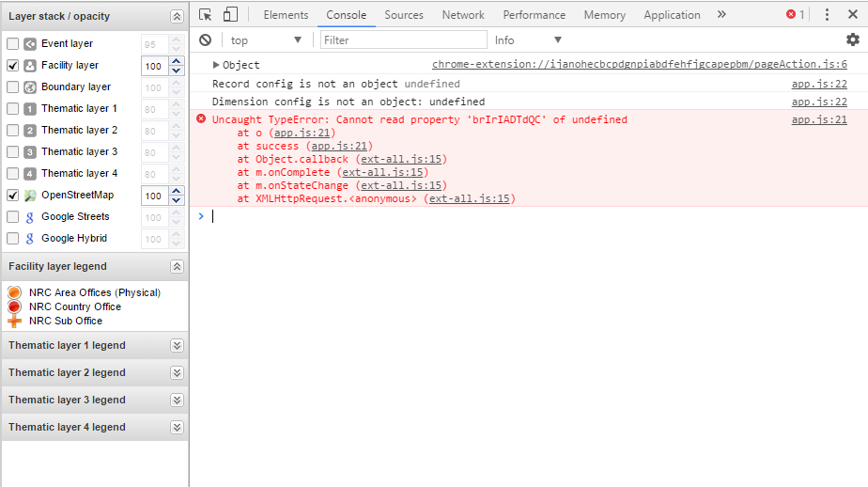Click the red error count indicator
Viewport: 868px width, 487px height.
(x=795, y=14)
